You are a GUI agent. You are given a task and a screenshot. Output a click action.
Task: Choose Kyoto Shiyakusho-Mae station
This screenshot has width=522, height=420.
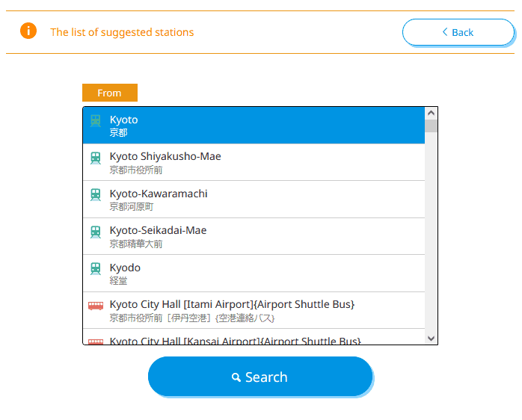point(254,162)
